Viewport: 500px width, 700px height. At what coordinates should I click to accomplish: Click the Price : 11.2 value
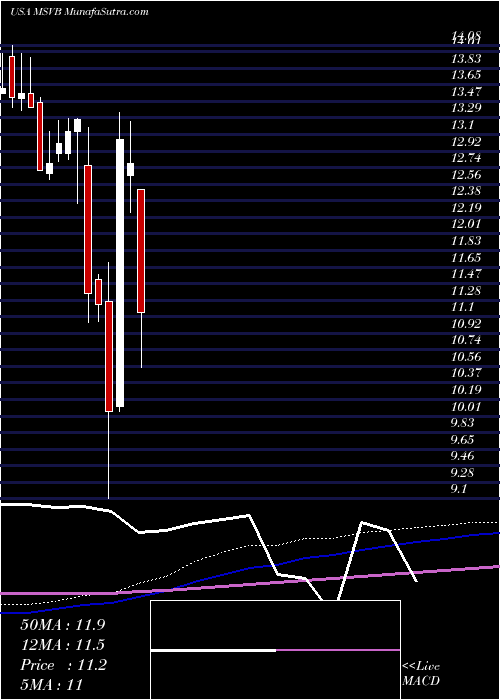[63, 665]
